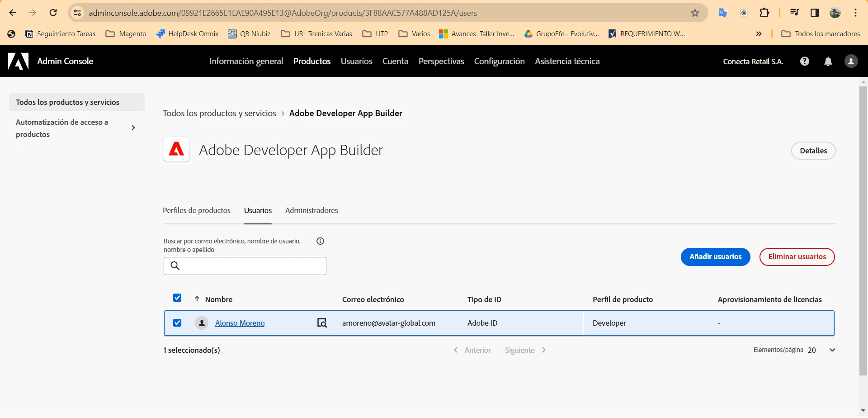Image resolution: width=868 pixels, height=418 pixels.
Task: Go to the Siguiente page
Action: (526, 350)
